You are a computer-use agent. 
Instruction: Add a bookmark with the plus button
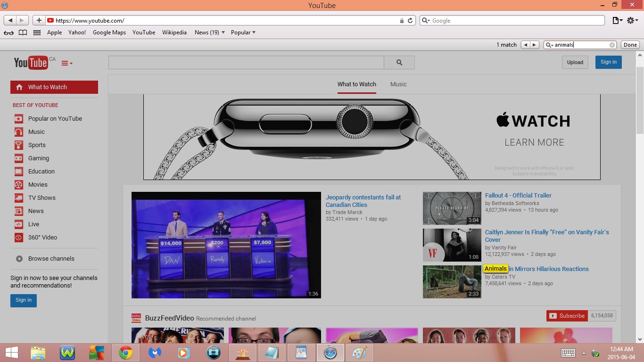pos(39,20)
